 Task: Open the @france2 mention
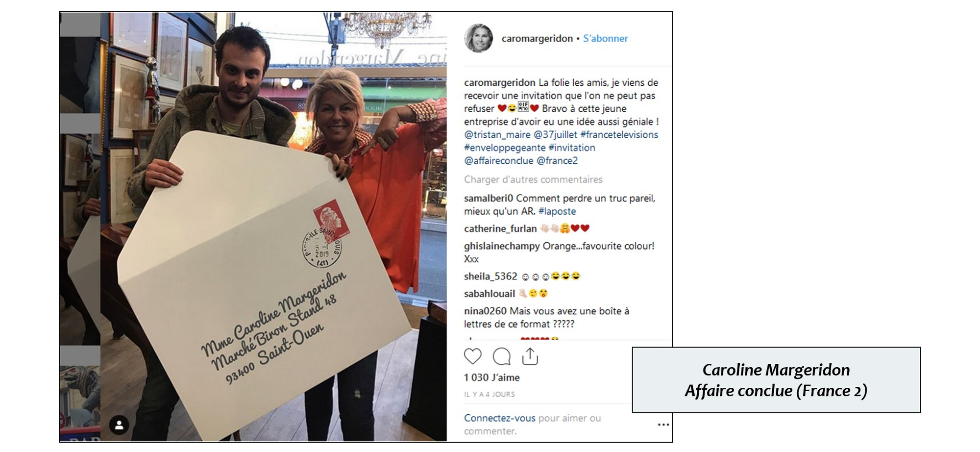point(557,160)
